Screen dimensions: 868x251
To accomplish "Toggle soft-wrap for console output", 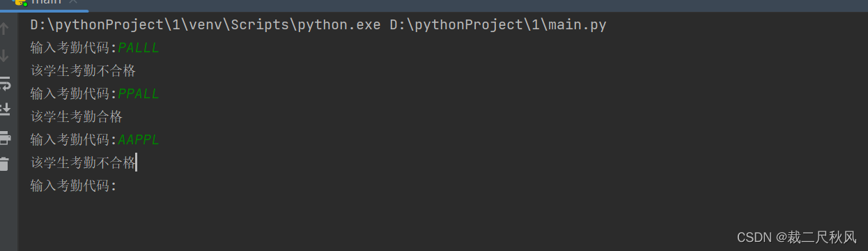I will coord(5,83).
